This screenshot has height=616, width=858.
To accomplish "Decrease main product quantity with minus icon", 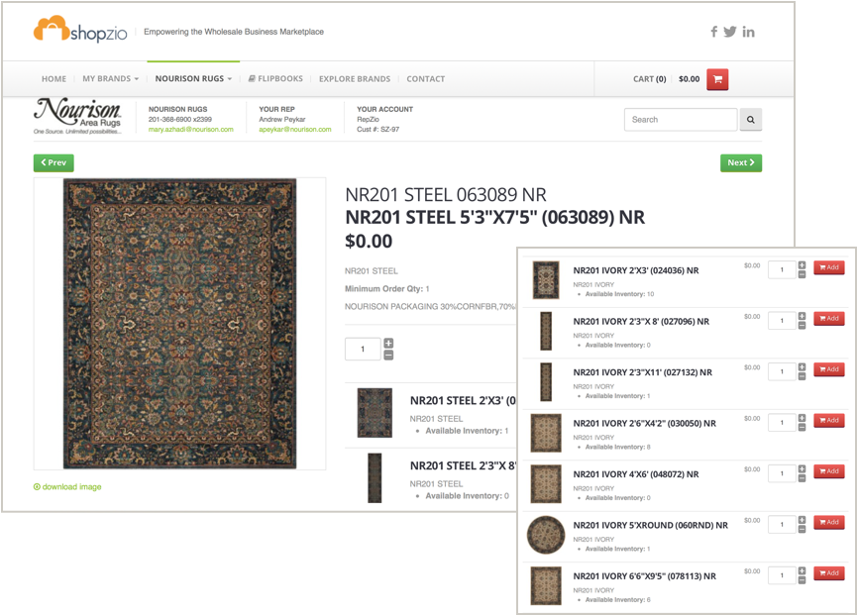I will [388, 356].
